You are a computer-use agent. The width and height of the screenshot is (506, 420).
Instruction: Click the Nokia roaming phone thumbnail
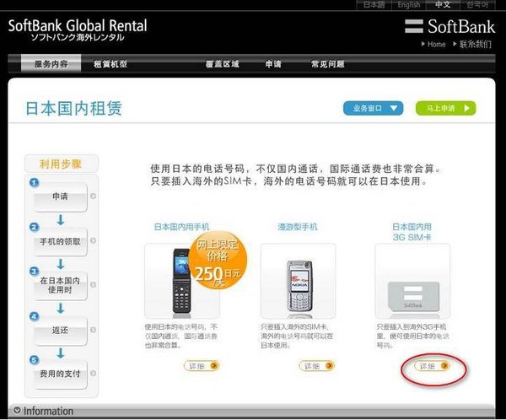[299, 281]
